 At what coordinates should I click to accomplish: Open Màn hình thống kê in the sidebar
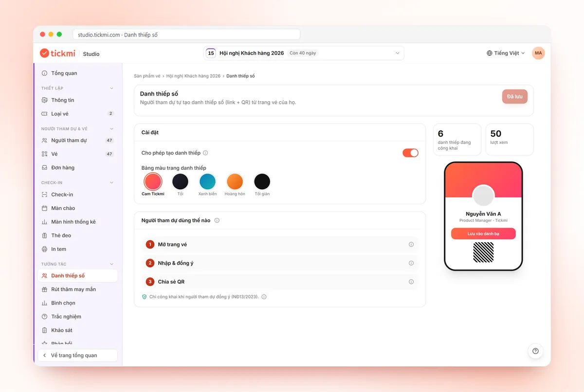click(x=78, y=222)
